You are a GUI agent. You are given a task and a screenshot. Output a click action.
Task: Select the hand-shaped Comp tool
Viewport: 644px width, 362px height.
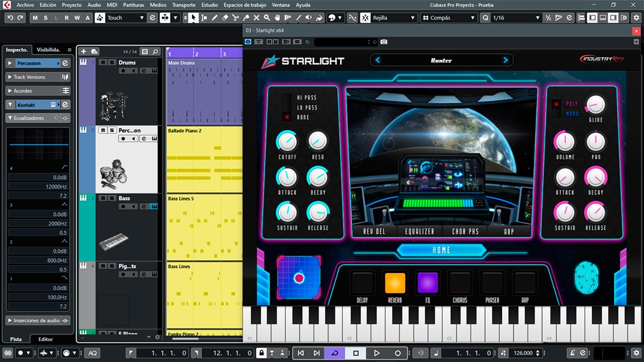(x=277, y=18)
